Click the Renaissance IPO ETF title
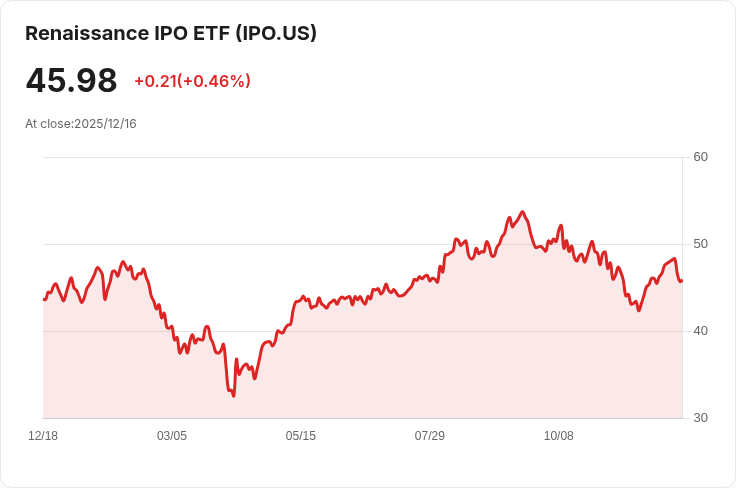This screenshot has width=736, height=488. pyautogui.click(x=171, y=33)
